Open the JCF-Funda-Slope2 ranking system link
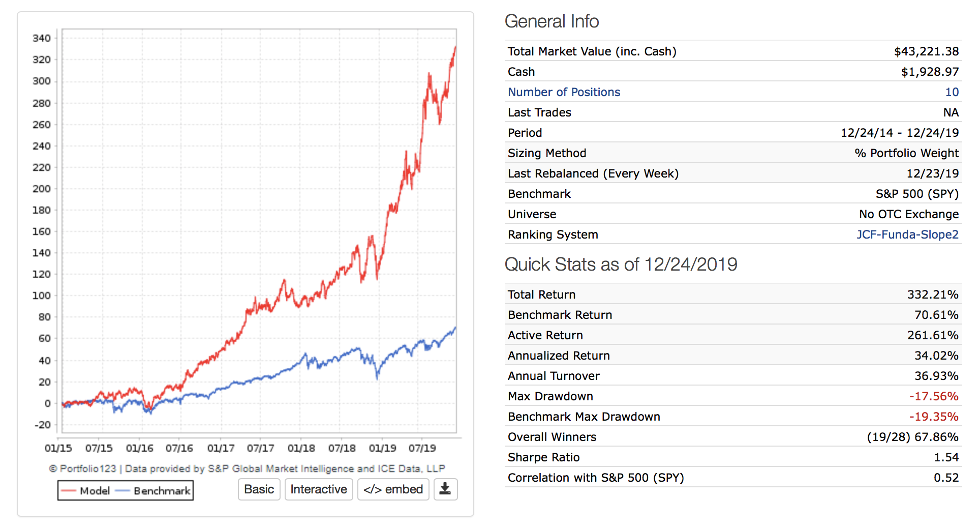This screenshot has width=980, height=528. coord(907,234)
